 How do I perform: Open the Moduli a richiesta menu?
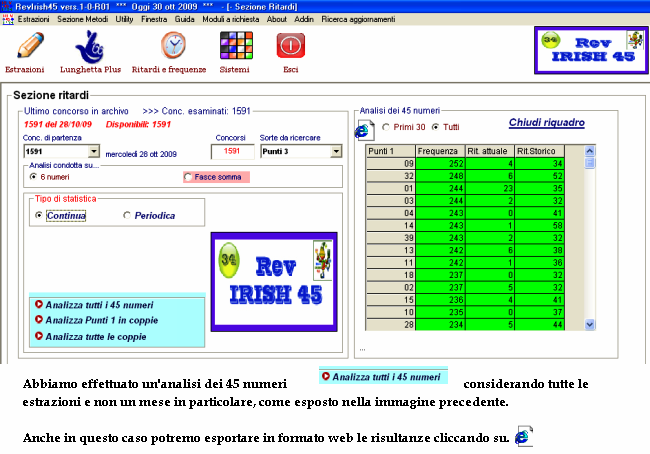pyautogui.click(x=230, y=19)
